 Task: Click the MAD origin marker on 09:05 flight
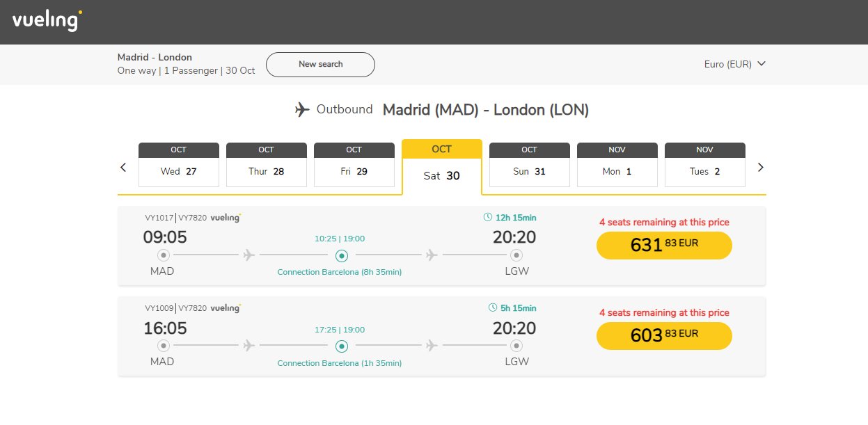click(164, 255)
